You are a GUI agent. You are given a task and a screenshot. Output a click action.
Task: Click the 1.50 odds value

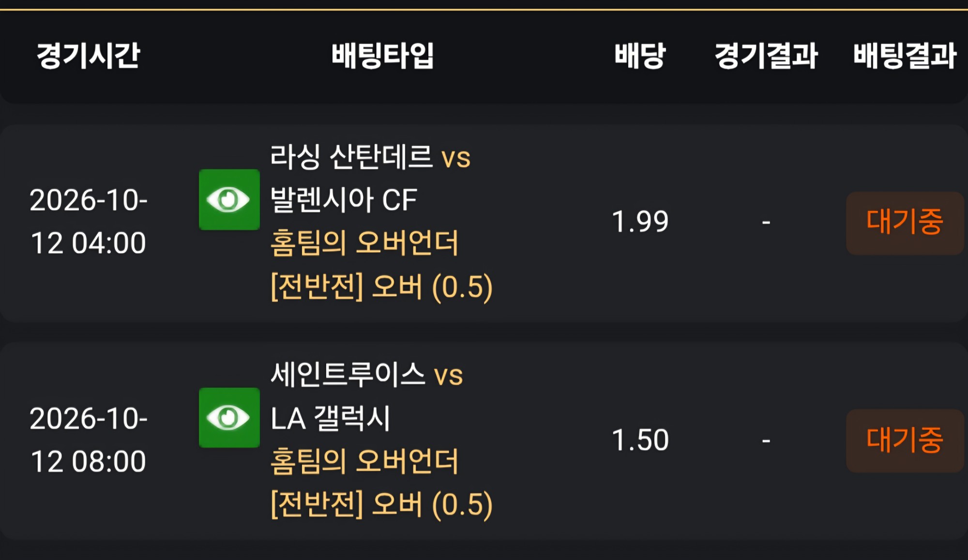click(x=640, y=440)
